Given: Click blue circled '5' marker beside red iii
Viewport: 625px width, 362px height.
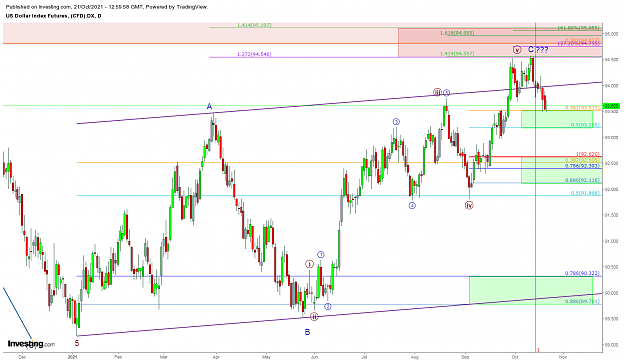Looking at the screenshot, I should coord(446,92).
